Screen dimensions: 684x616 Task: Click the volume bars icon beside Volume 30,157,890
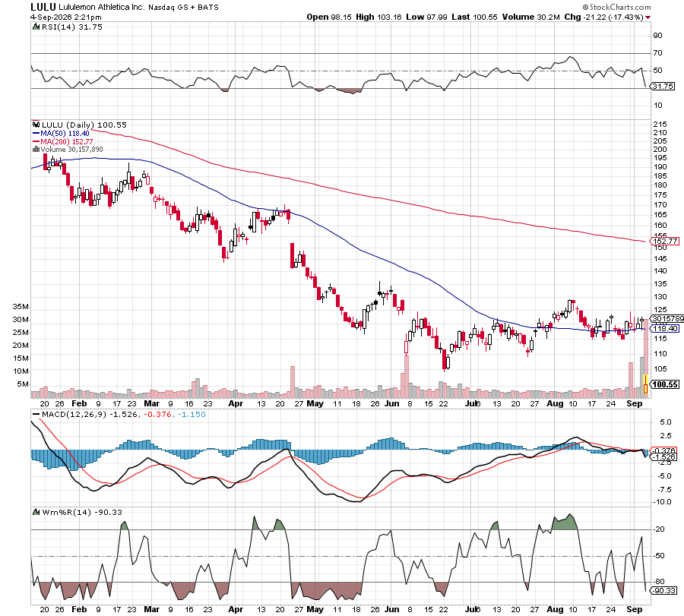click(36, 150)
